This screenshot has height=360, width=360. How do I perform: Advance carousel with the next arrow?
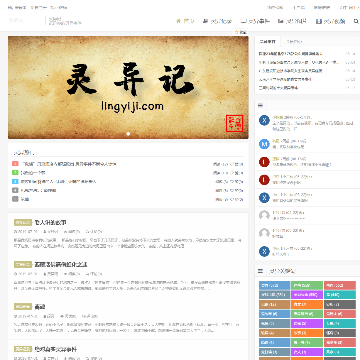click(x=242, y=88)
